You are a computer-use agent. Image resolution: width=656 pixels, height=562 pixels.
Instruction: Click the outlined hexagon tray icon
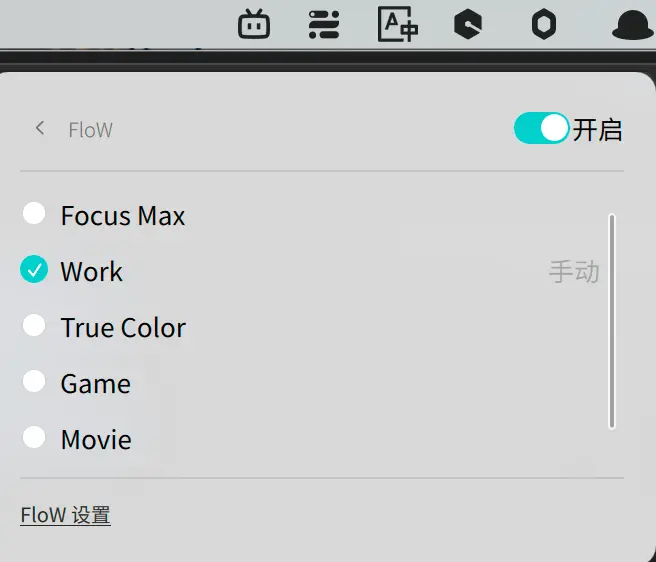pos(543,25)
